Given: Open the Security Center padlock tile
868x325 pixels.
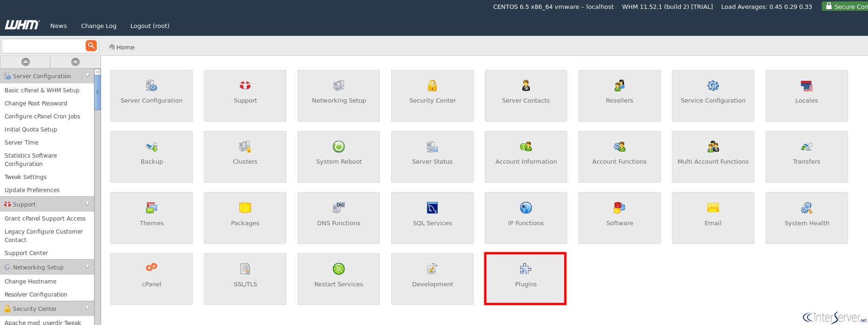Looking at the screenshot, I should (432, 96).
